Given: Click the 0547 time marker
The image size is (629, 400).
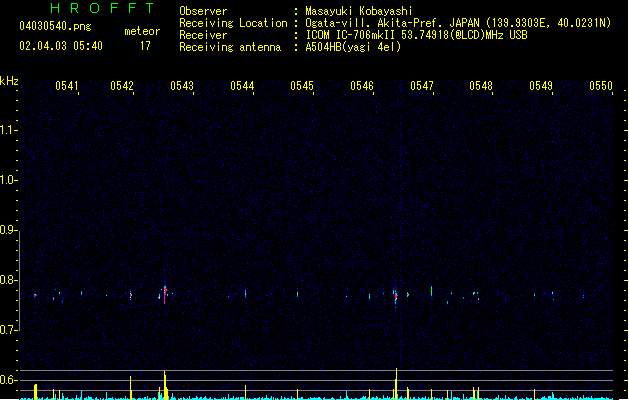Looking at the screenshot, I should [422, 86].
